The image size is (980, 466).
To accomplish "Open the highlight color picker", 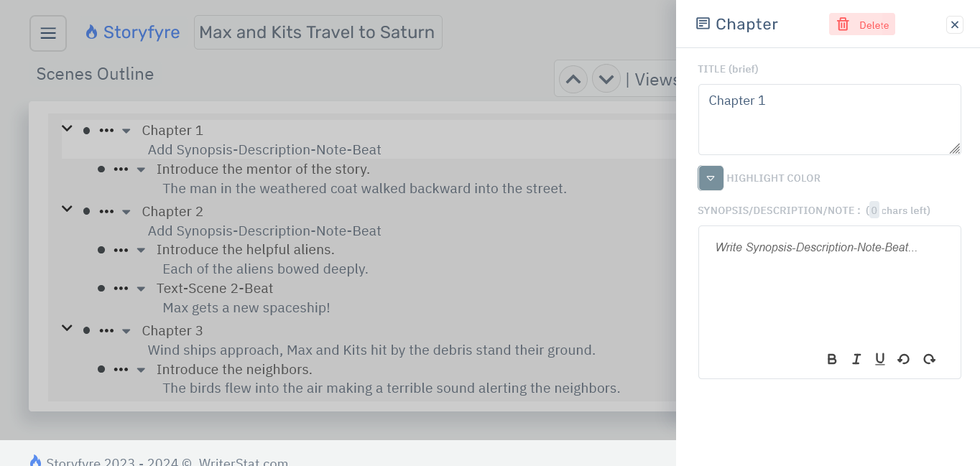I will click(x=711, y=178).
